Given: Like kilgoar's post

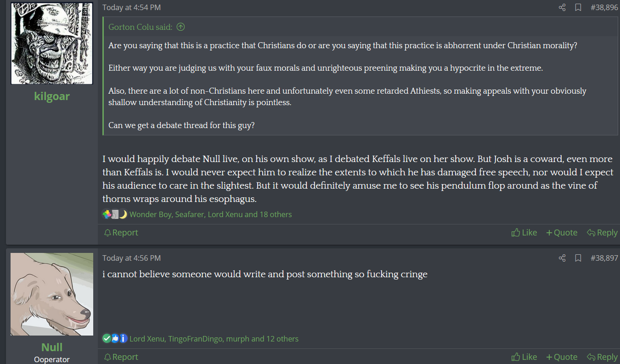Looking at the screenshot, I should (524, 233).
